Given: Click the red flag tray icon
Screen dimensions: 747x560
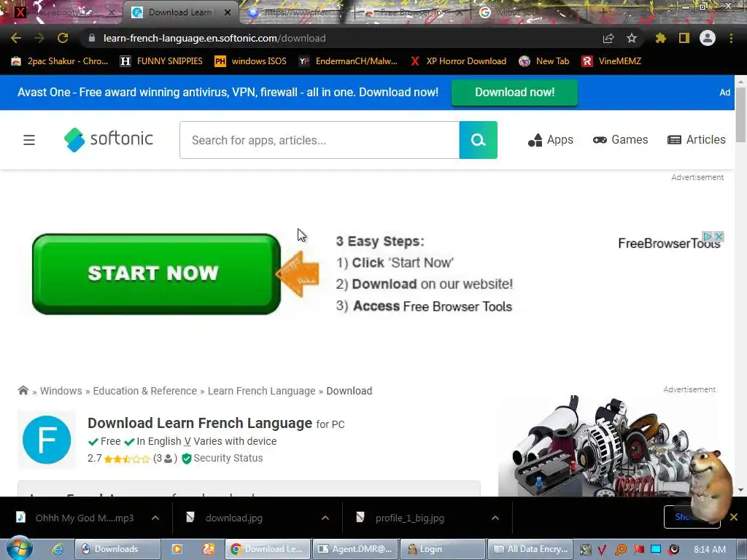Looking at the screenshot, I should [639, 550].
